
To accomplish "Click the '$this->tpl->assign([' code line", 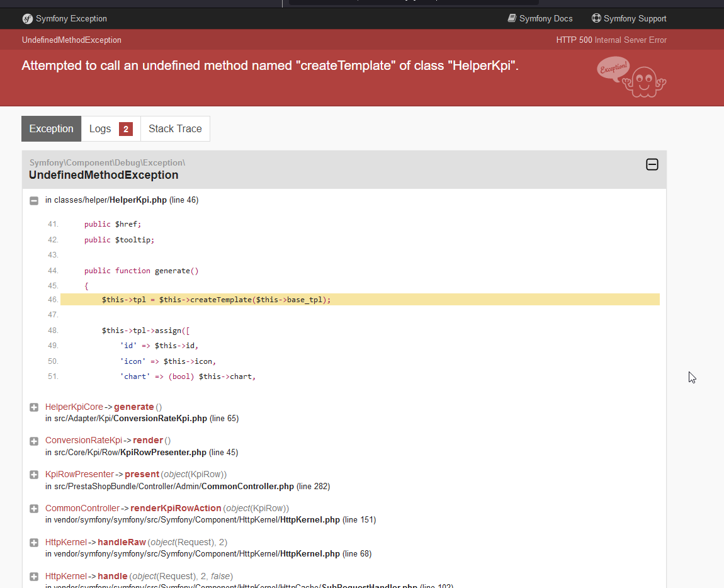I will (146, 331).
